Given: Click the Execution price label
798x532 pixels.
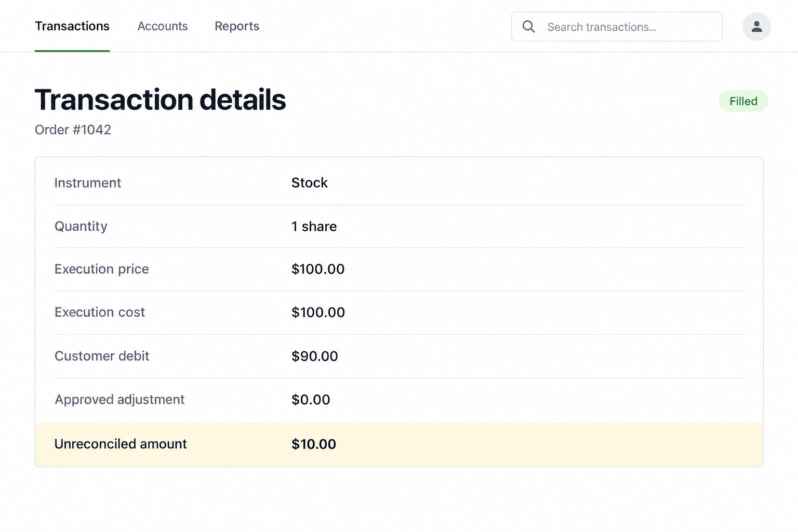Looking at the screenshot, I should tap(102, 269).
